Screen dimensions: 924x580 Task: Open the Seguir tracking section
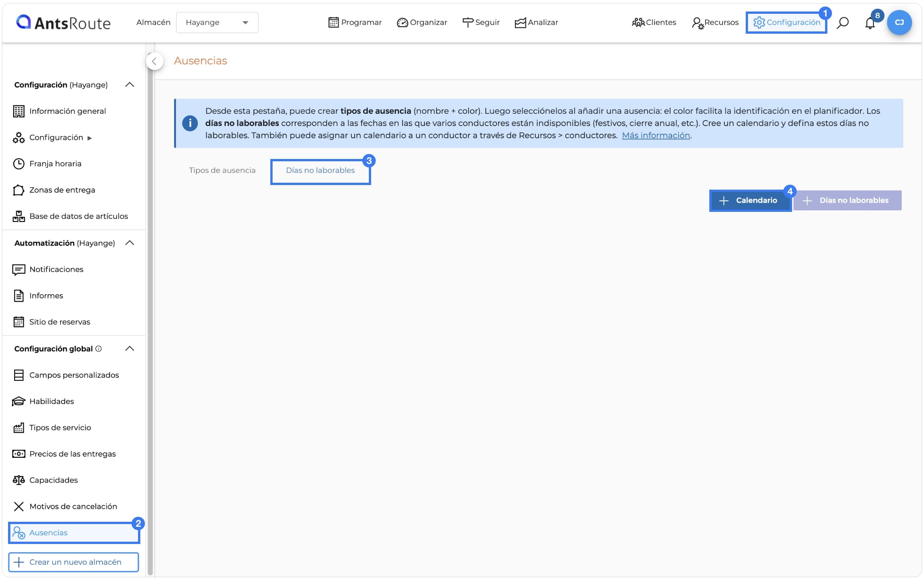click(x=481, y=22)
